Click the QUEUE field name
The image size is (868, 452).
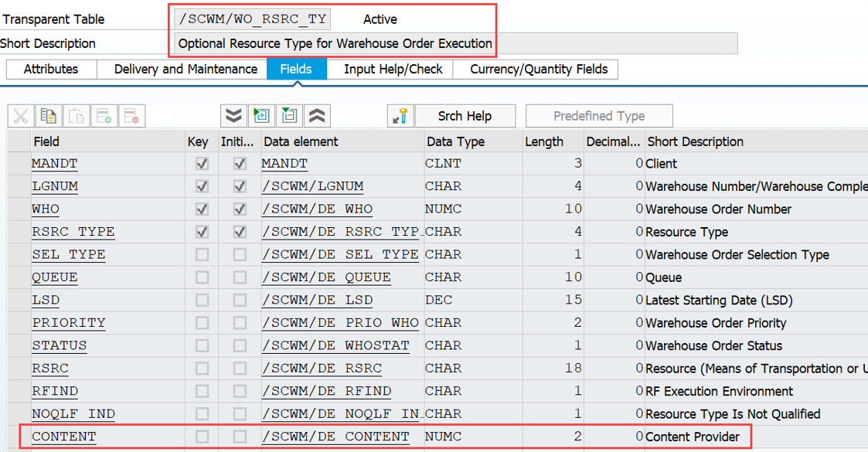click(x=55, y=277)
